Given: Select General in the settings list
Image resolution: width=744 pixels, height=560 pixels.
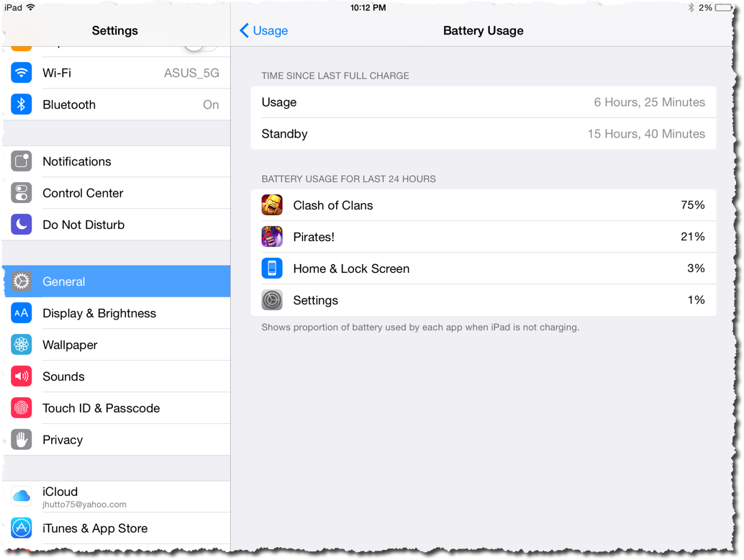Looking at the screenshot, I should 117,281.
